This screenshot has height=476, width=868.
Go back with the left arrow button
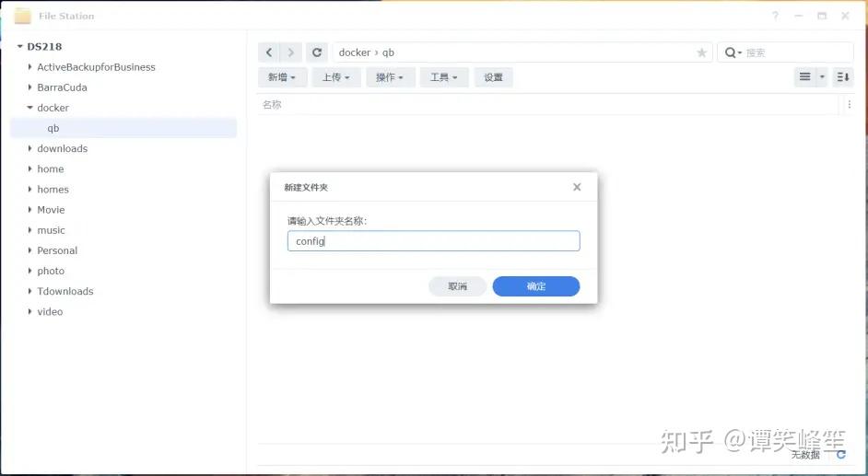(x=269, y=52)
